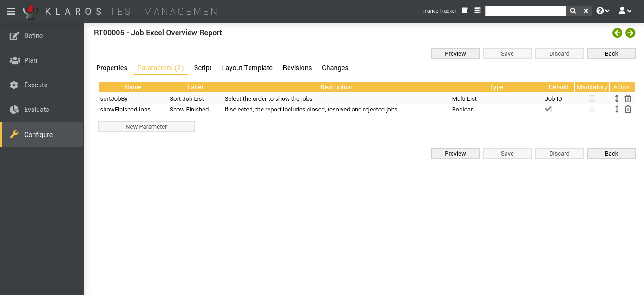Click the search magnifier icon
This screenshot has width=644, height=295.
(x=573, y=10)
